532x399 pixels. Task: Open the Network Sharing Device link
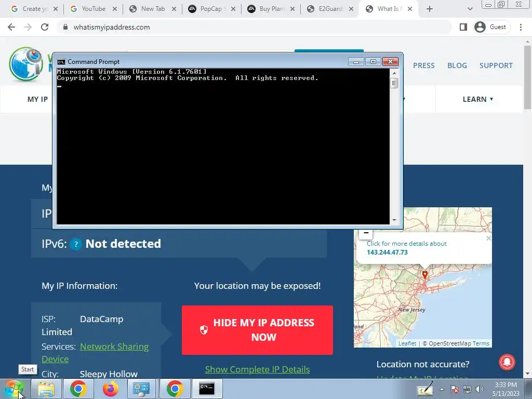click(95, 353)
